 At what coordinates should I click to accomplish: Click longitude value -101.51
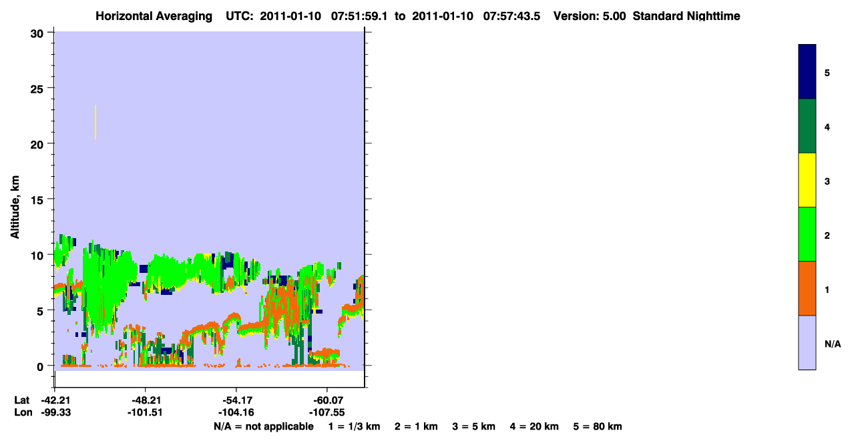(145, 412)
